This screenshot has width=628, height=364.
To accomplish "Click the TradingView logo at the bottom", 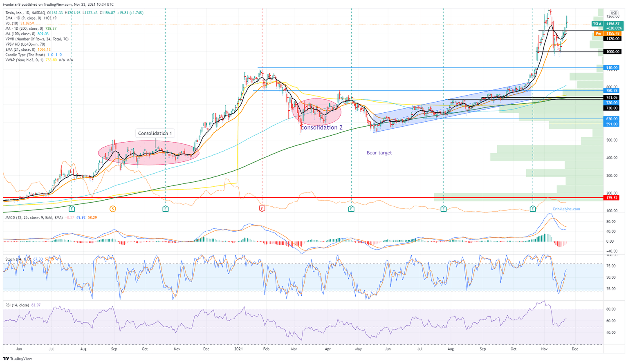I will [x=18, y=359].
